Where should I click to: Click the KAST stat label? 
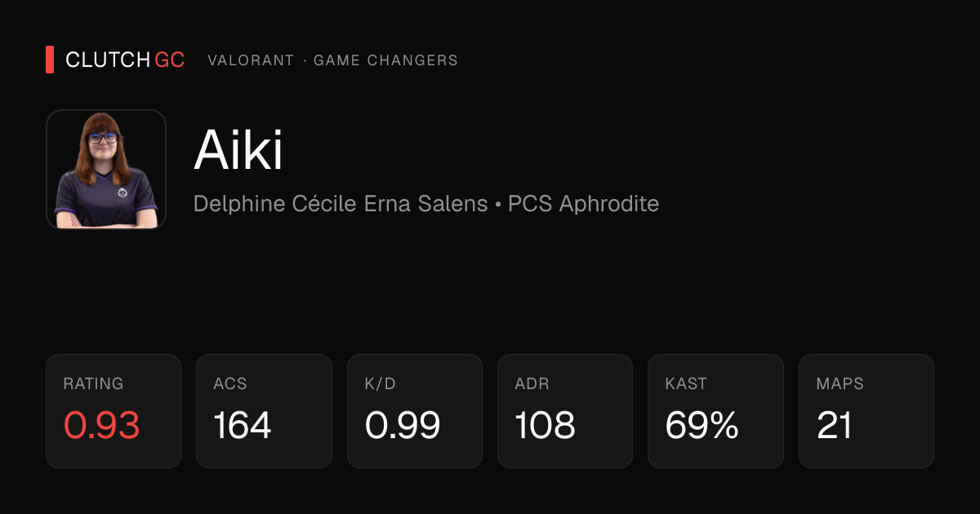[686, 383]
